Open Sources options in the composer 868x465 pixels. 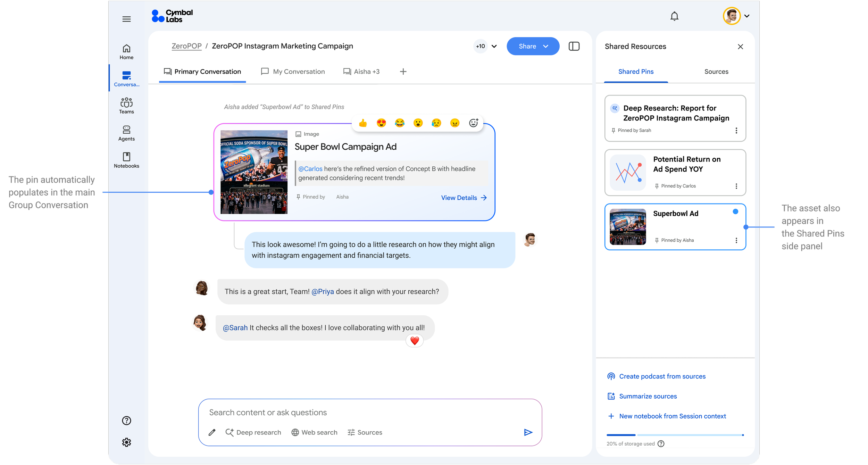[365, 433]
